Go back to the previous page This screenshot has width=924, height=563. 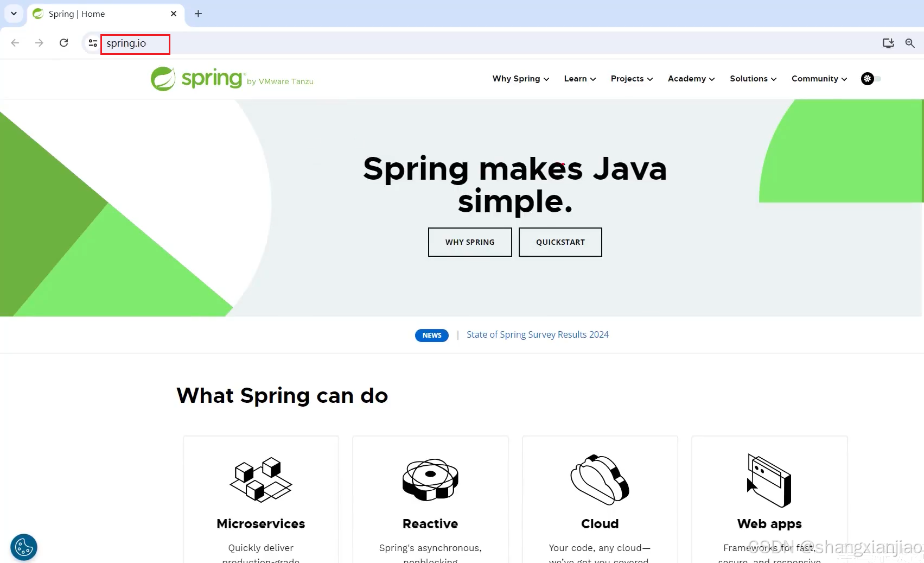tap(15, 43)
